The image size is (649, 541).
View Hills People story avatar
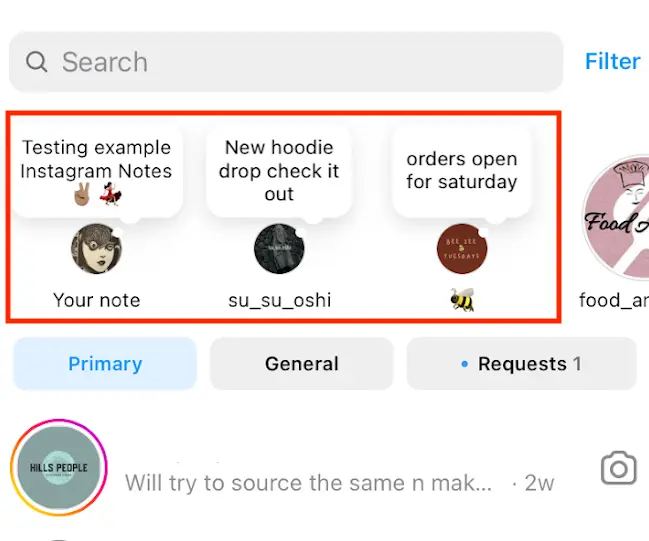pos(58,468)
